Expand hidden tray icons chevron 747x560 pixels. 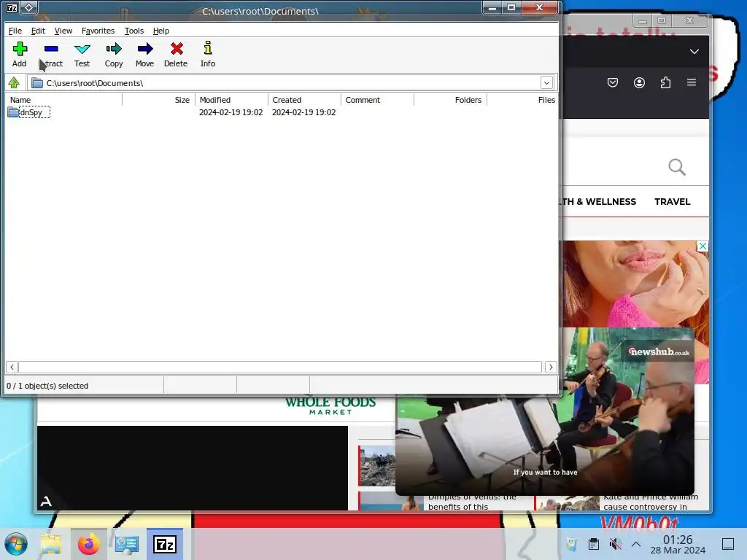point(636,544)
